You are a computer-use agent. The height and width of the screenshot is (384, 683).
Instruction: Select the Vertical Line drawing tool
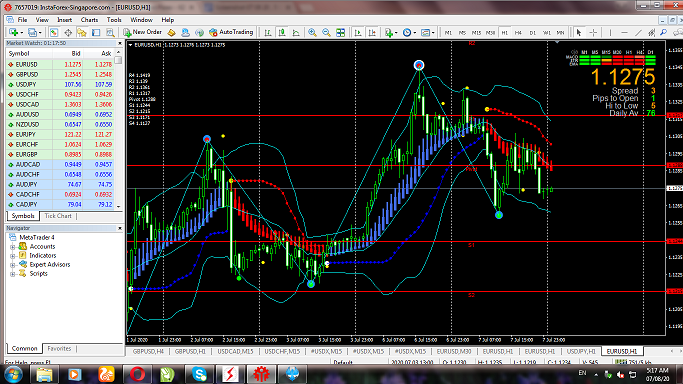click(x=610, y=33)
